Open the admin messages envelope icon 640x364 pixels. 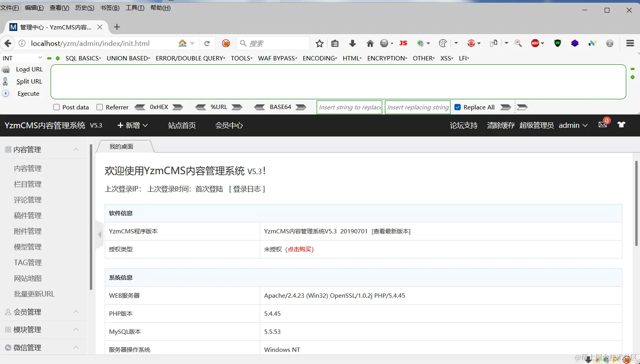click(603, 125)
